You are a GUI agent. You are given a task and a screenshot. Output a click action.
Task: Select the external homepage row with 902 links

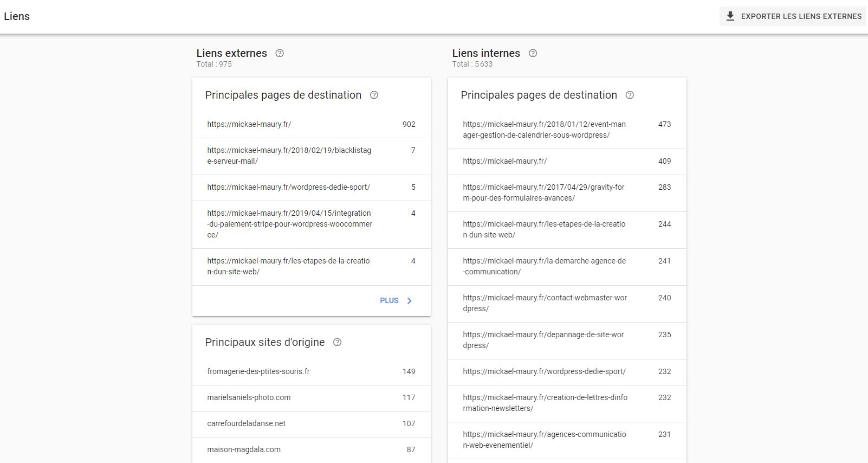click(311, 124)
